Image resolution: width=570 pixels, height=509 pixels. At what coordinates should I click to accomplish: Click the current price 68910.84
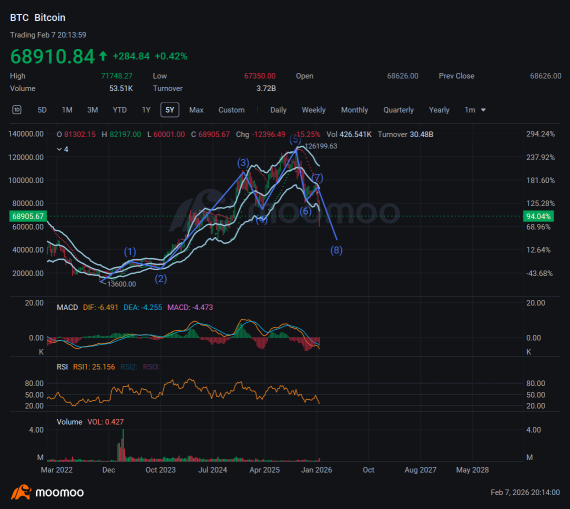(52, 56)
